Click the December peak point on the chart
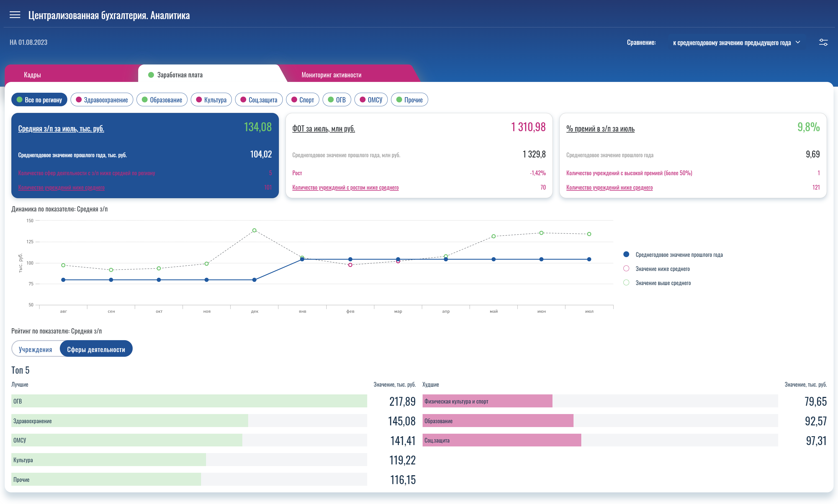 [x=254, y=230]
